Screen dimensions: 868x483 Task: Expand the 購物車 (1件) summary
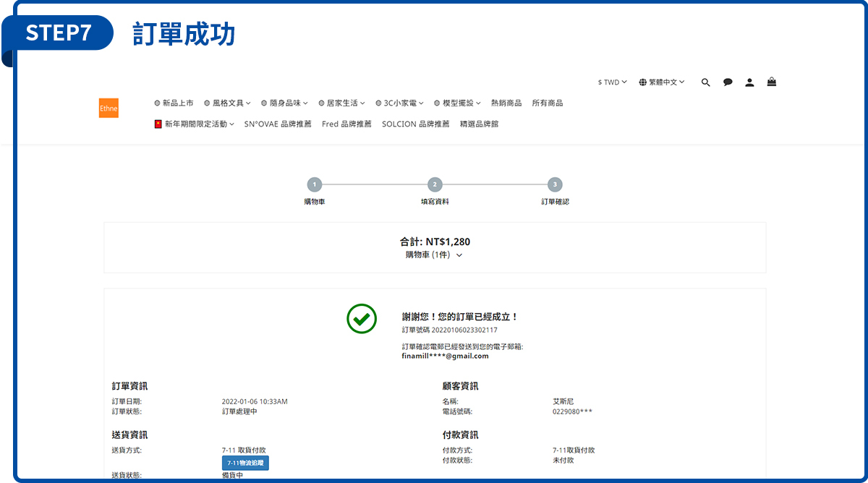tap(434, 255)
